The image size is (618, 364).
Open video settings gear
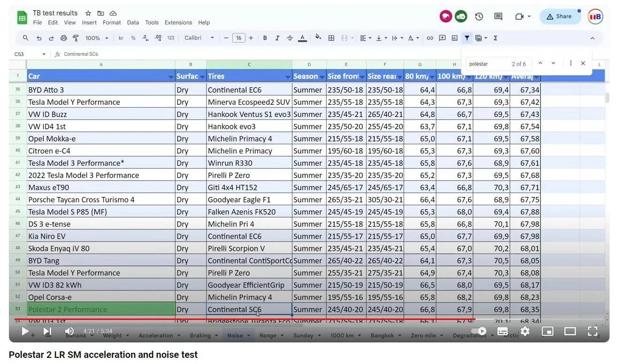[525, 331]
